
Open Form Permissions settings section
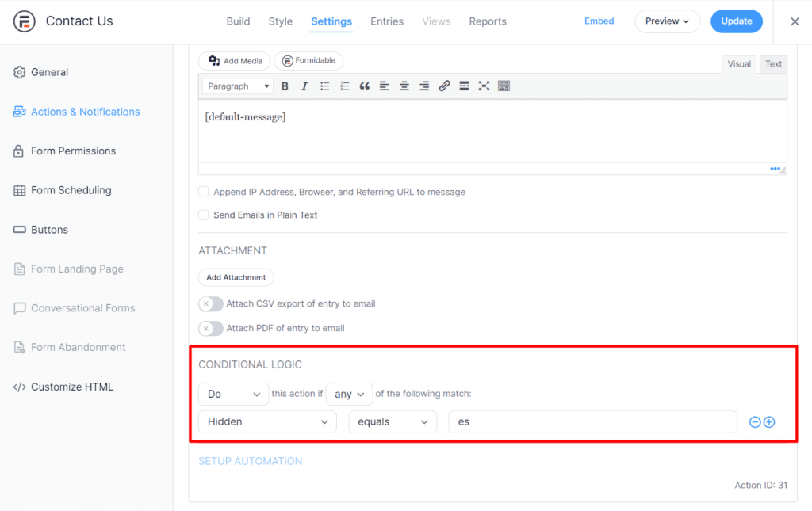click(73, 151)
